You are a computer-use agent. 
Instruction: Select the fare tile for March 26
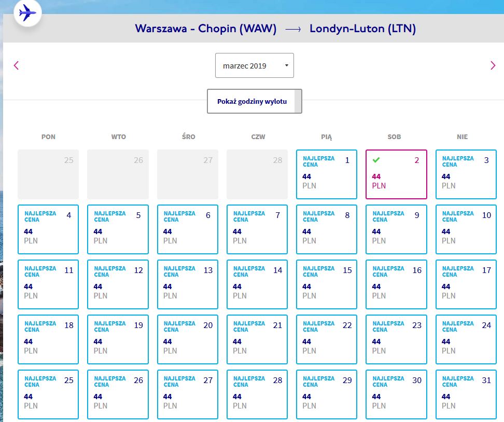tap(118, 394)
